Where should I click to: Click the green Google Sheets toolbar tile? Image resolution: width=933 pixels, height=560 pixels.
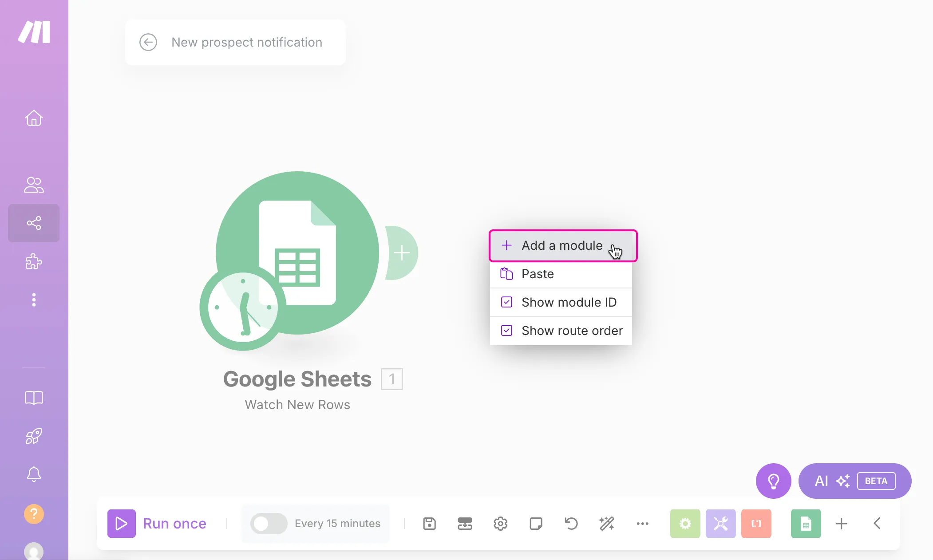point(806,524)
